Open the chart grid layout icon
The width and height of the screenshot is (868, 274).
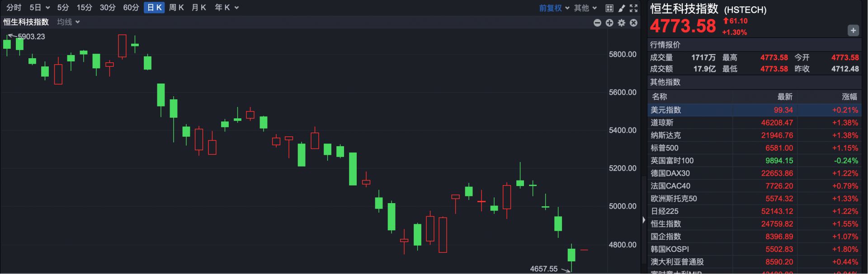click(x=609, y=8)
